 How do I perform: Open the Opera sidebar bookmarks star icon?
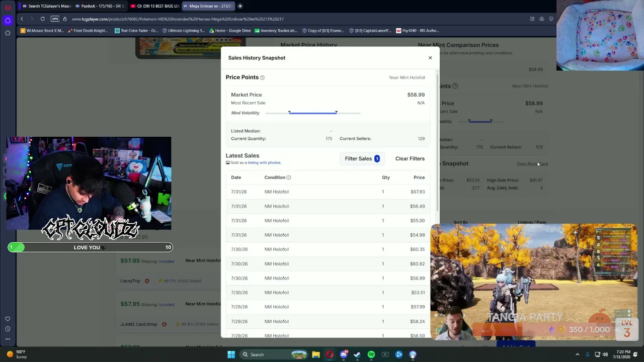point(8,33)
